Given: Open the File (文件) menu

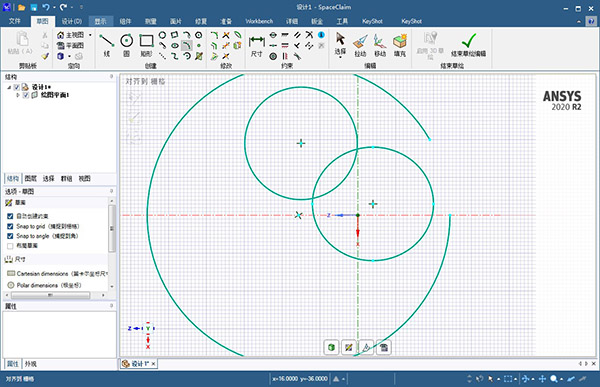Looking at the screenshot, I should tap(14, 21).
